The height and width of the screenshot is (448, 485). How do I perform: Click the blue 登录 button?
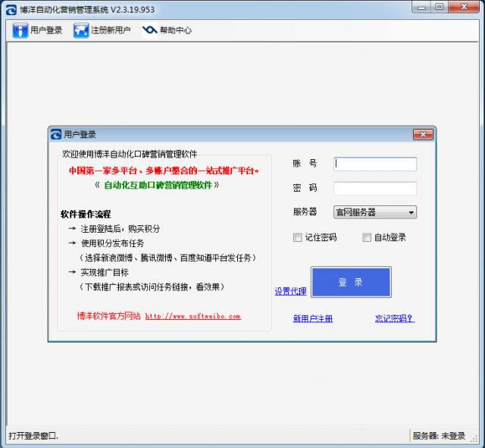[351, 282]
